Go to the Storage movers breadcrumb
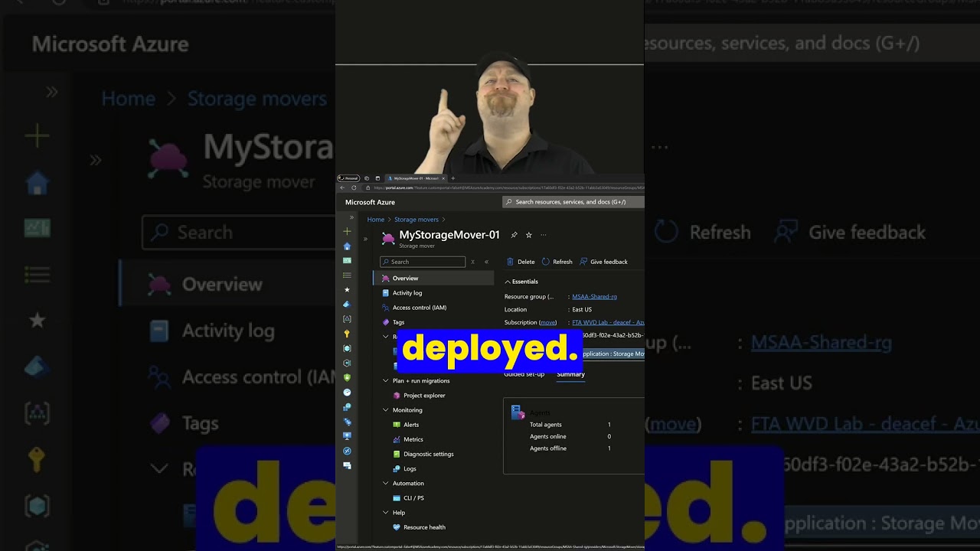The width and height of the screenshot is (980, 551). click(416, 220)
